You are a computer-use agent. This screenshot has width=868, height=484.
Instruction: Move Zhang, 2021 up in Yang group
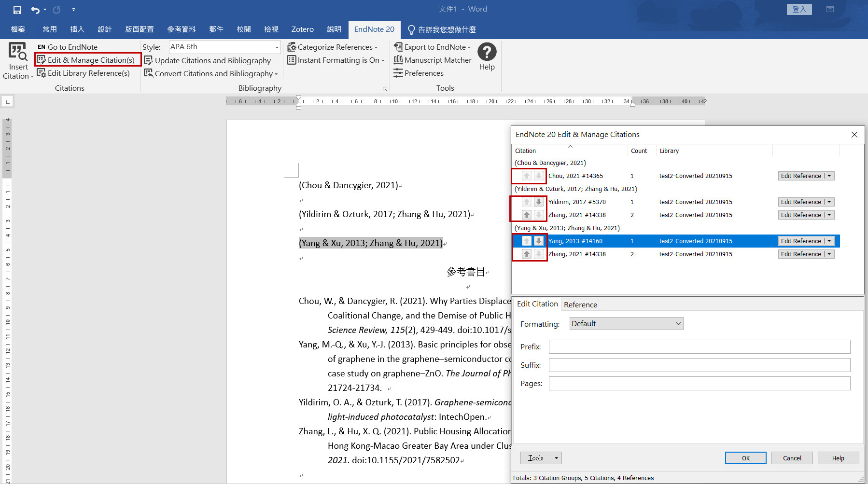click(527, 254)
